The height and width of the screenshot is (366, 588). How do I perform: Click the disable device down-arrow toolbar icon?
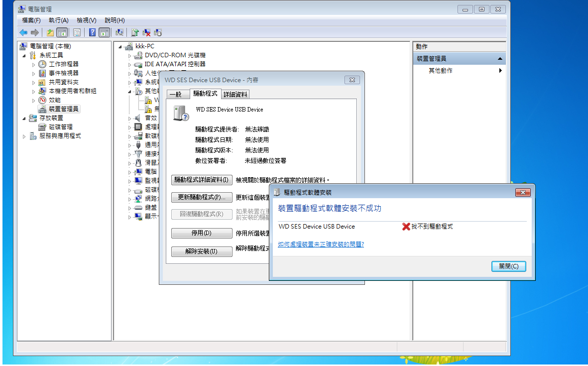click(x=158, y=33)
